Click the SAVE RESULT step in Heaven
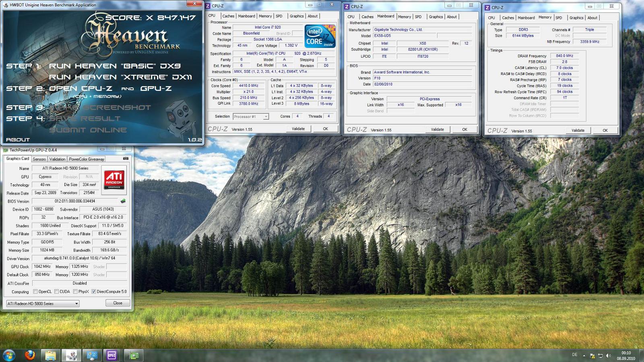The height and width of the screenshot is (362, 644). (85, 118)
